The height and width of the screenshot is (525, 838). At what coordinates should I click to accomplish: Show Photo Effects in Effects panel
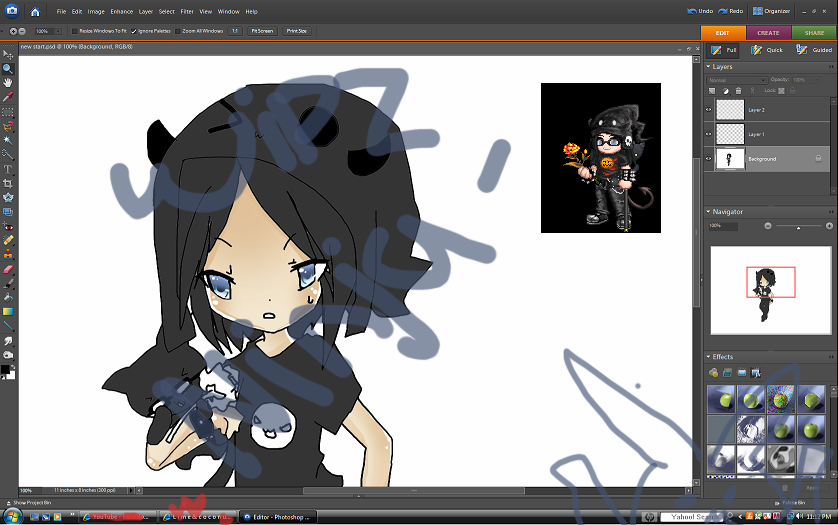(x=742, y=373)
